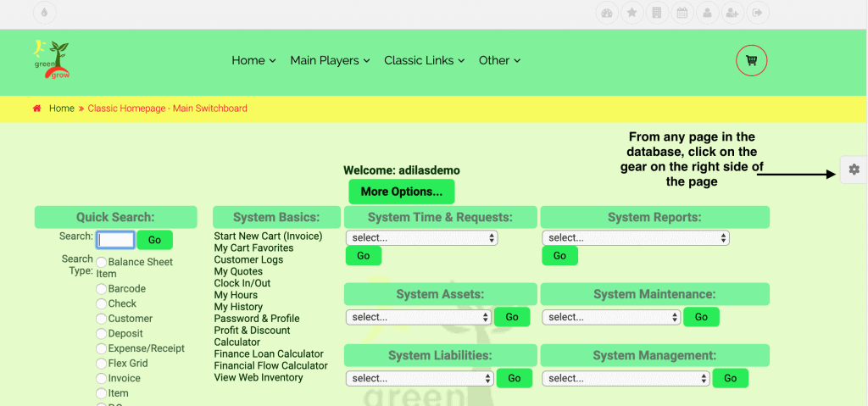Open the System Assets select dropdown

click(x=419, y=317)
